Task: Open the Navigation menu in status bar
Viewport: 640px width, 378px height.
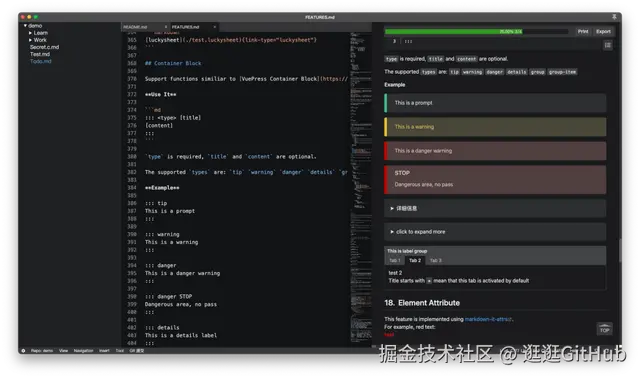Action: coord(83,351)
